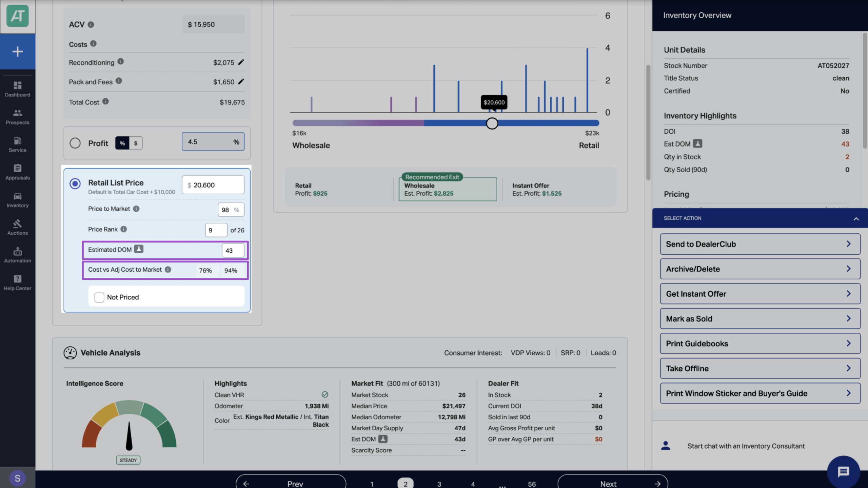Check the Not Priced checkbox

click(99, 297)
